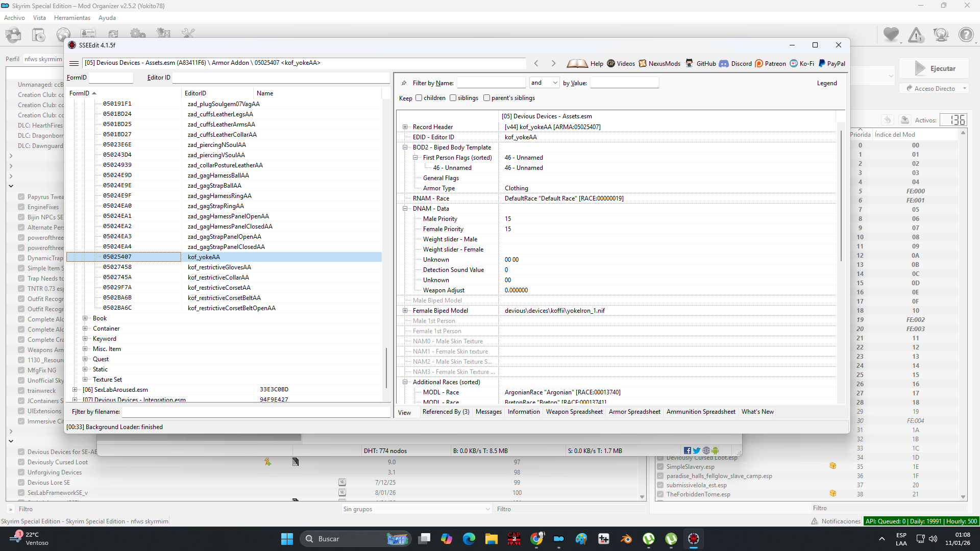
Task: Sort records by the FormID column header
Action: coord(124,93)
